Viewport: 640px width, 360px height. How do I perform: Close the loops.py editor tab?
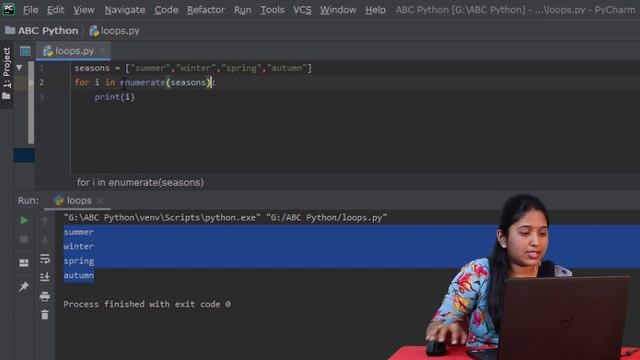[102, 51]
